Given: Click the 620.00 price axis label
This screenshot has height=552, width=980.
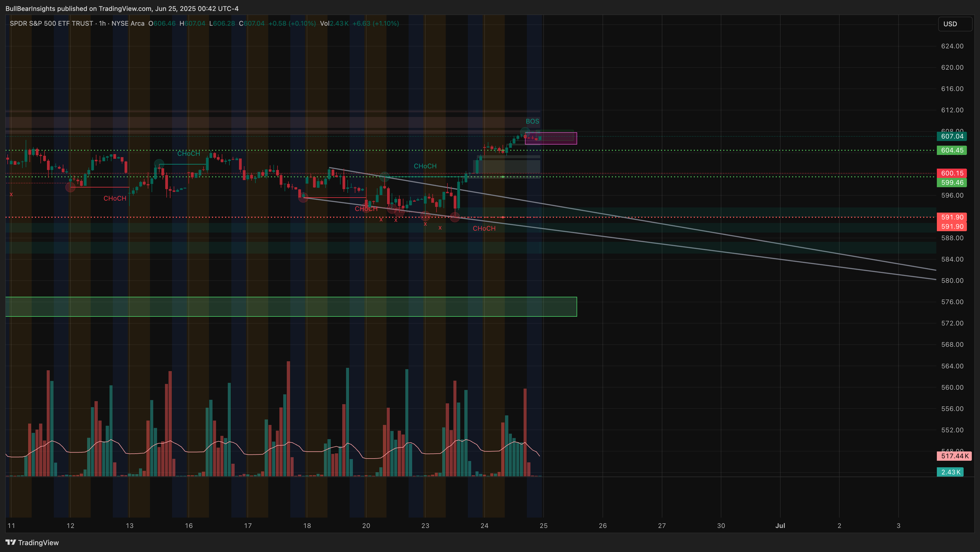Looking at the screenshot, I should click(952, 67).
